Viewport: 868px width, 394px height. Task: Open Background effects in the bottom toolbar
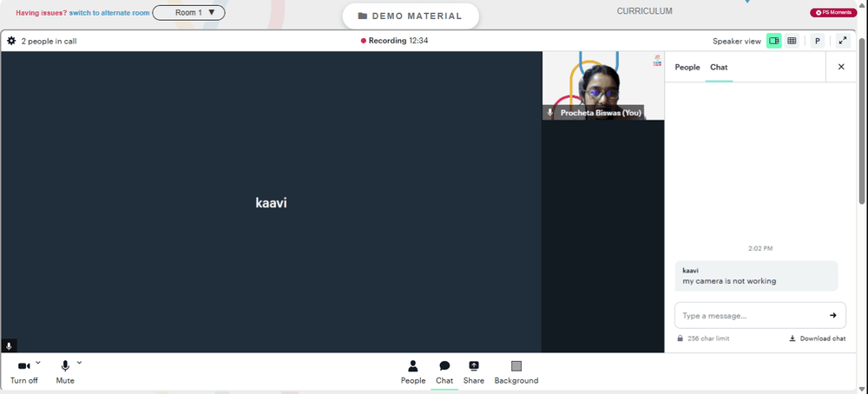click(516, 372)
